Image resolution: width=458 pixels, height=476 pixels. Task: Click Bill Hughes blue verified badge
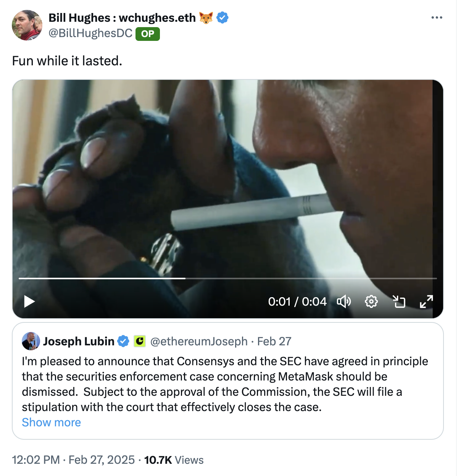pos(223,18)
